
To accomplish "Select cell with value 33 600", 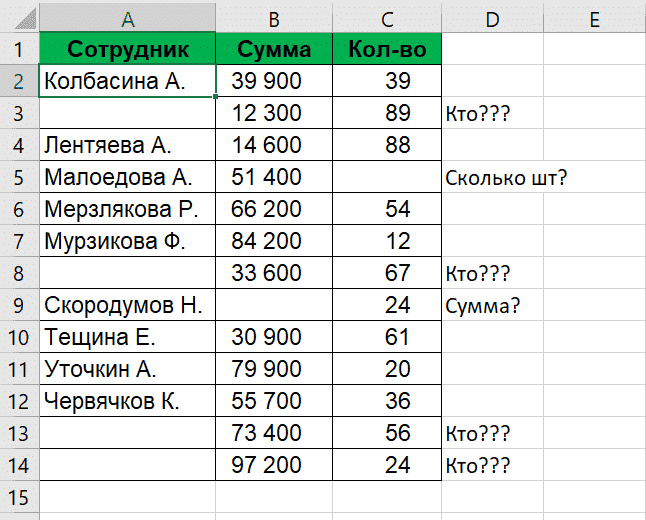I will tap(274, 273).
